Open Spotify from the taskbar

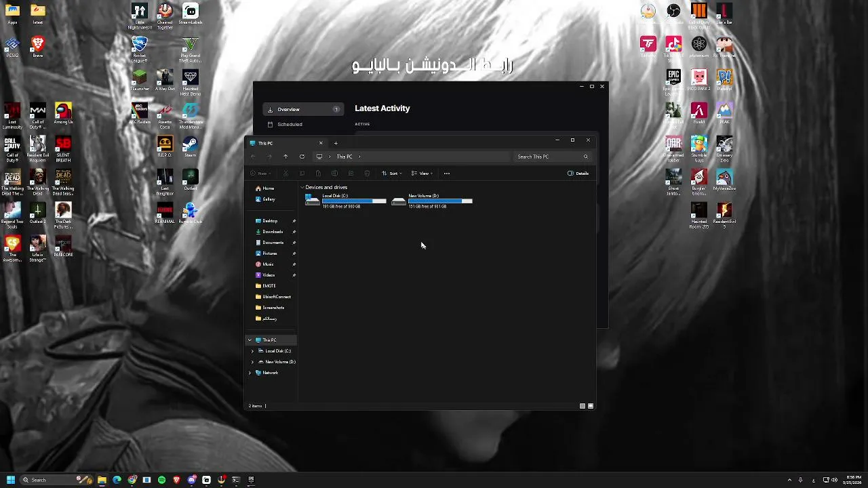[x=161, y=480]
